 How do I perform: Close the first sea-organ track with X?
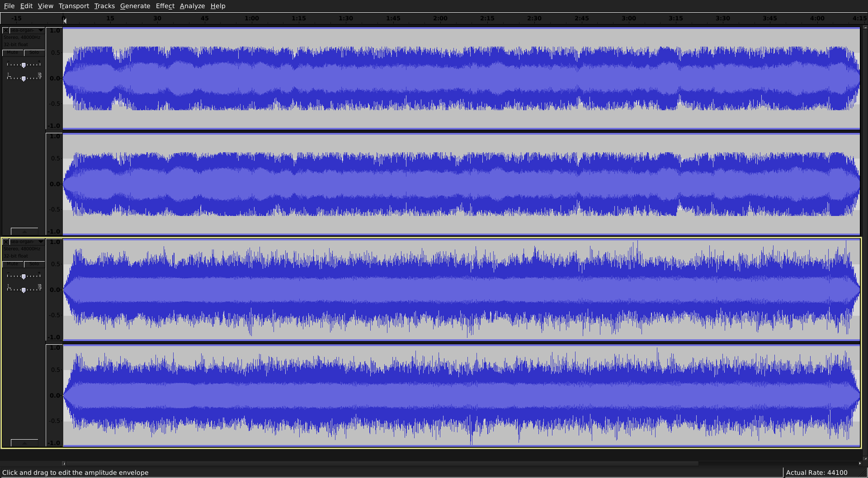point(6,30)
